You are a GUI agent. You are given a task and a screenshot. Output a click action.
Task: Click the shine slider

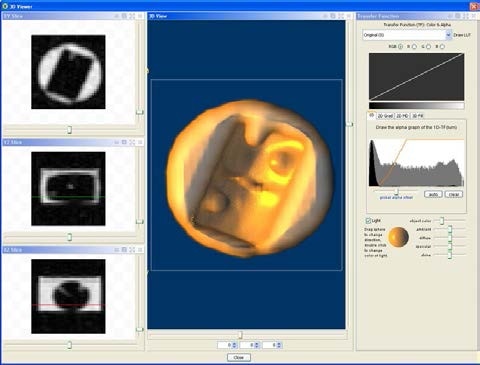(x=449, y=255)
